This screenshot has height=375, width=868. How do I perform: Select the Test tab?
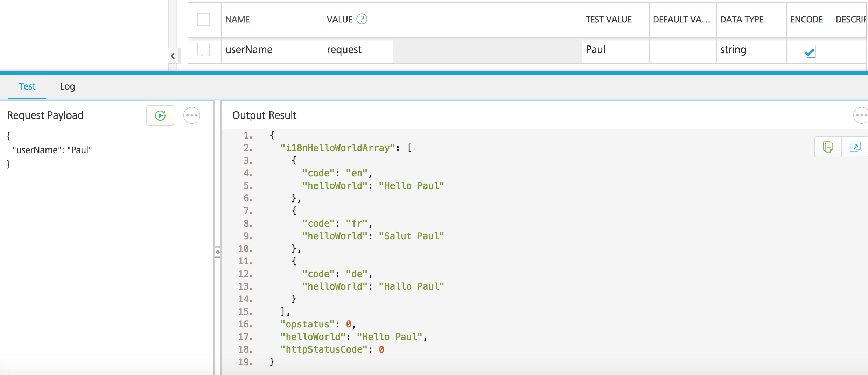coord(27,86)
